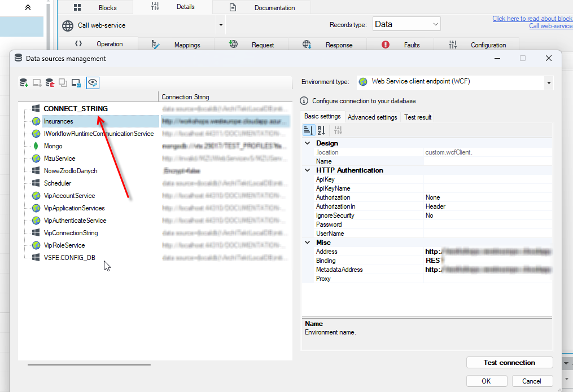Open the Call web-service block dropdown arrow
Screen dimensions: 573x392
(x=221, y=25)
